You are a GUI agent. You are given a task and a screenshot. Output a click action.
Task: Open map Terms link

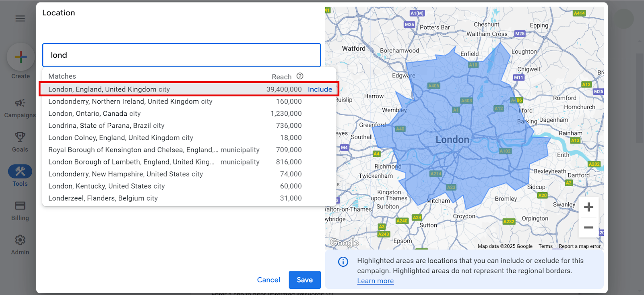click(545, 246)
